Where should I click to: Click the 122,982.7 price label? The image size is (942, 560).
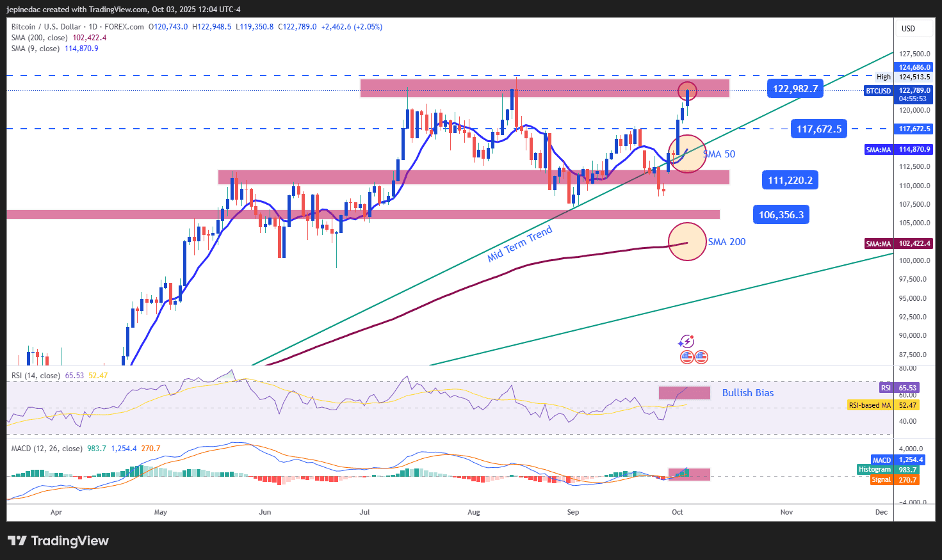[794, 89]
